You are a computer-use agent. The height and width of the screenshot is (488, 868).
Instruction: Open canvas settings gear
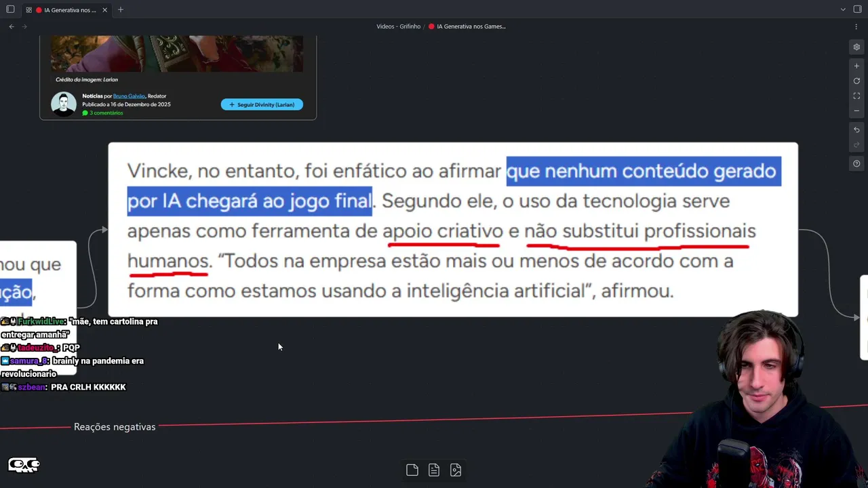pyautogui.click(x=856, y=47)
